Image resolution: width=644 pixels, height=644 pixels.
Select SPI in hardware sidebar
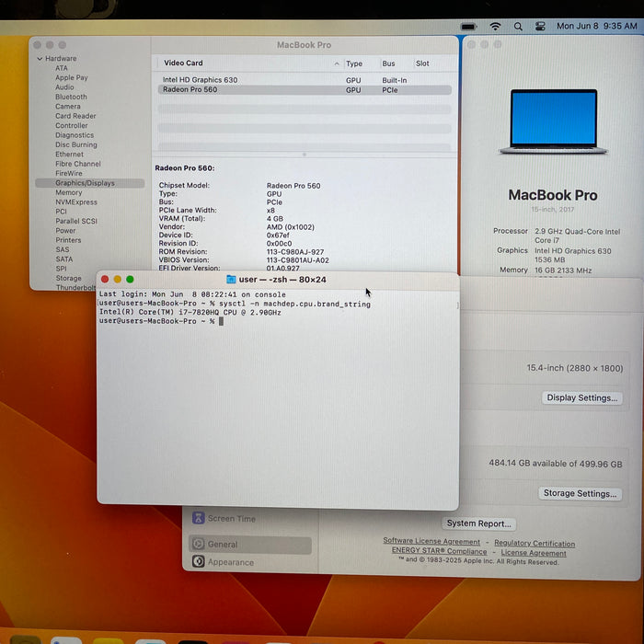coord(61,269)
